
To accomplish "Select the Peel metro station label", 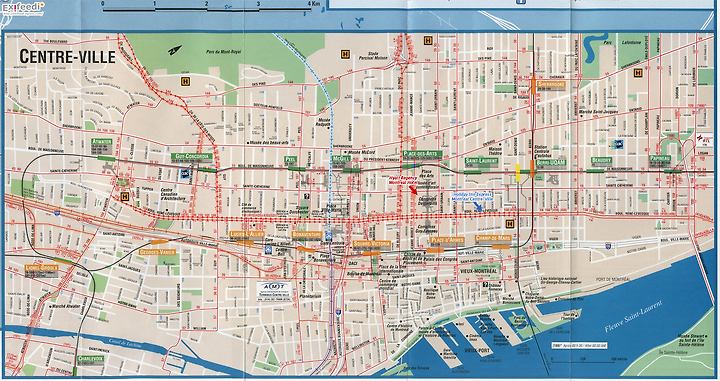I will (x=290, y=159).
